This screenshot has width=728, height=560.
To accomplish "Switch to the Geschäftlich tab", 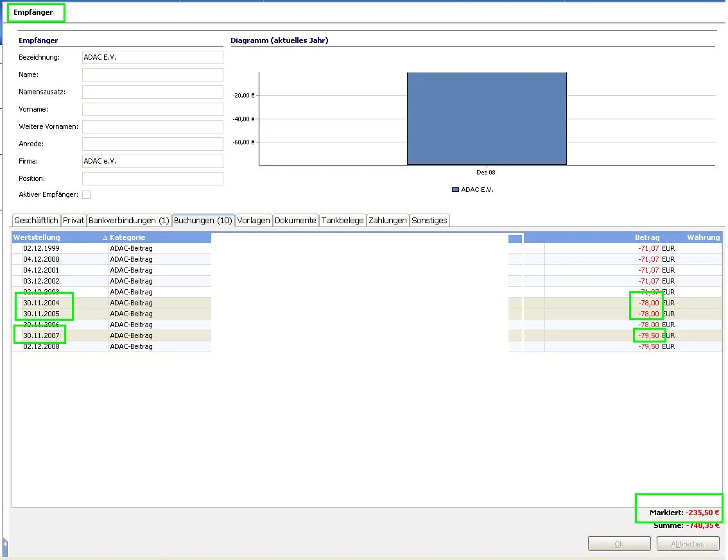I will coord(36,220).
